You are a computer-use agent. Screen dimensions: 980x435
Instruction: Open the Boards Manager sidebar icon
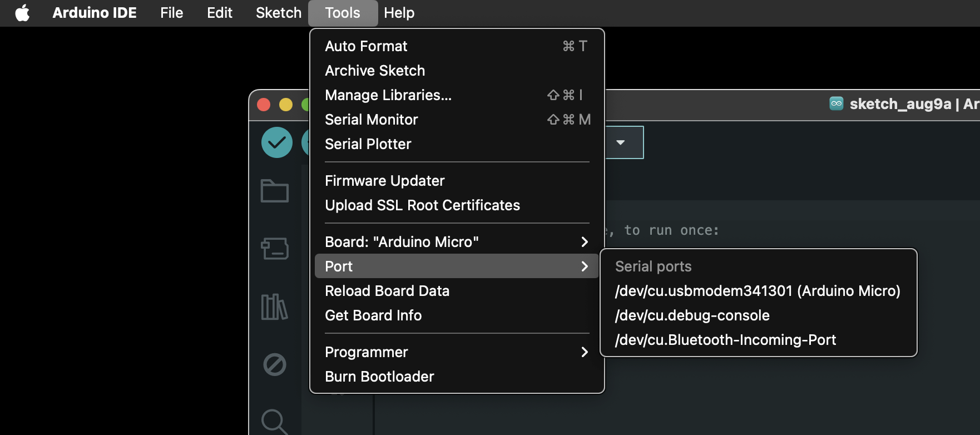coord(275,249)
